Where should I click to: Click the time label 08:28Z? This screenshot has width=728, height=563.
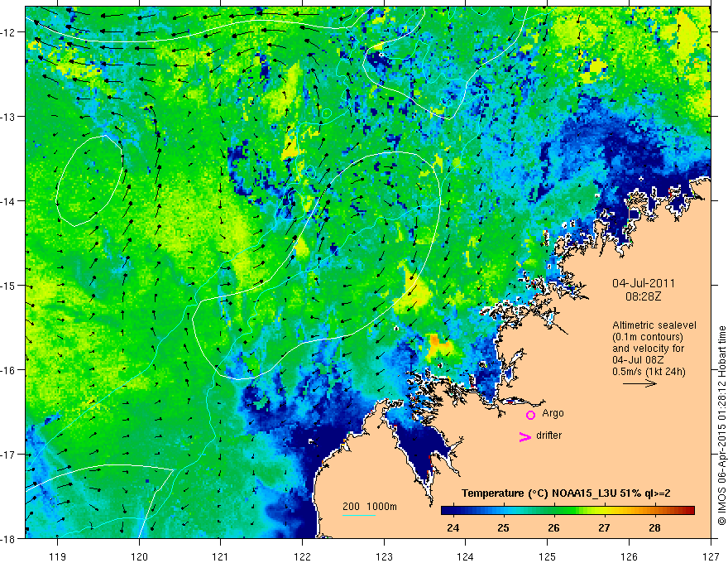tap(643, 296)
